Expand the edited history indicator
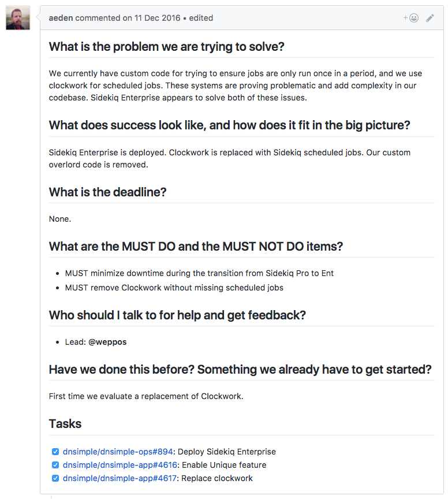Viewport: 448px width, 499px height. (201, 18)
